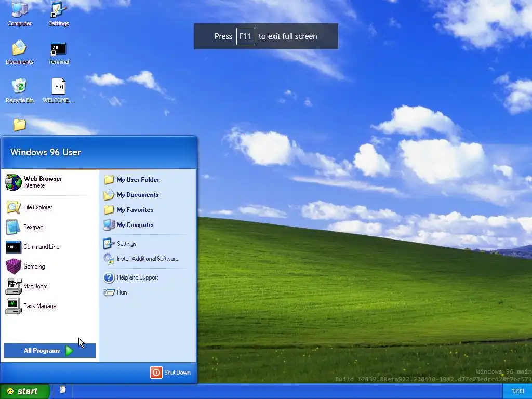Choose Install Additional Software
This screenshot has width=532, height=399.
click(x=148, y=259)
